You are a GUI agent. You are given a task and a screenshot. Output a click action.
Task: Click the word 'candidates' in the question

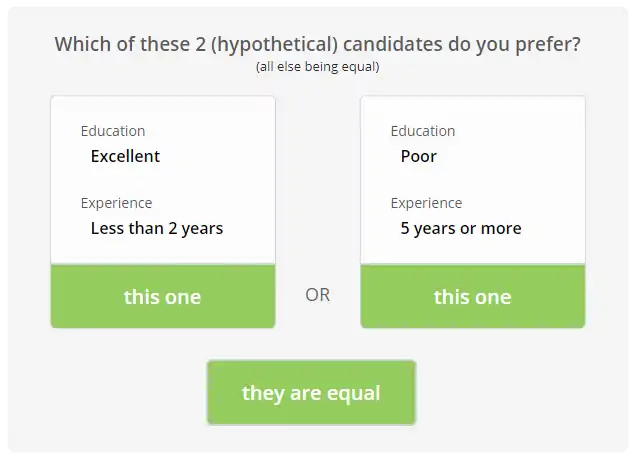point(374,44)
